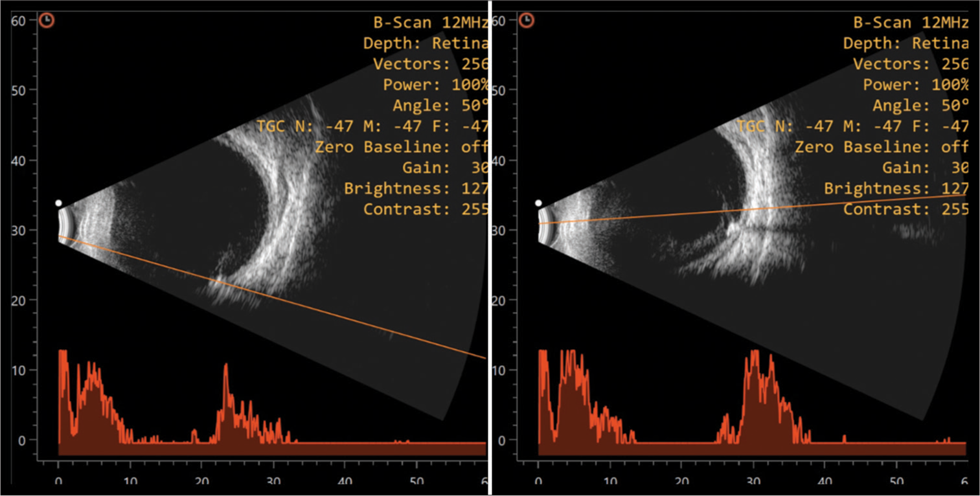
Task: Click 'Gain: 30' in right scan
Action: click(925, 168)
